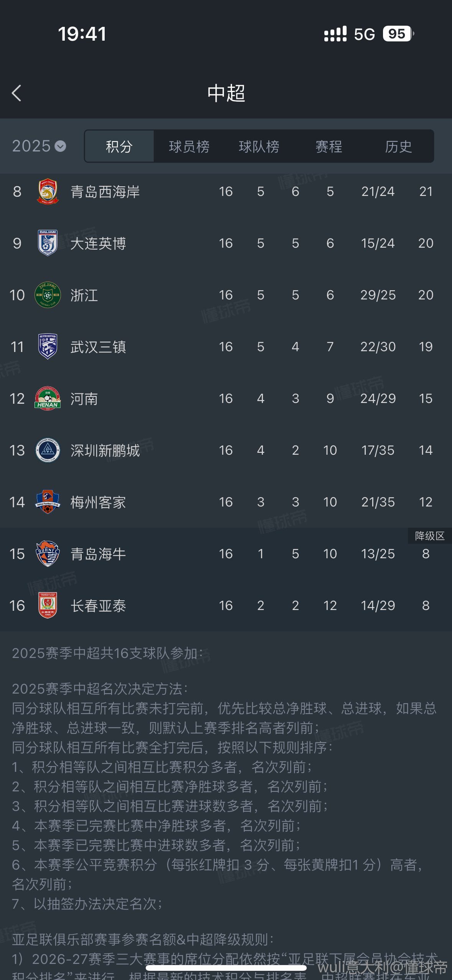Tap the back arrow icon
This screenshot has height=980, width=452.
pyautogui.click(x=16, y=93)
